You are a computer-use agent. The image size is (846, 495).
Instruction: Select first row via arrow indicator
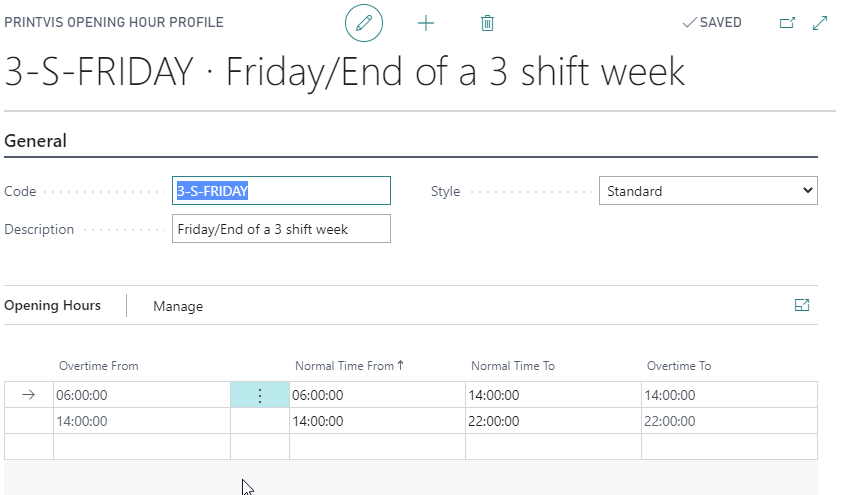29,395
